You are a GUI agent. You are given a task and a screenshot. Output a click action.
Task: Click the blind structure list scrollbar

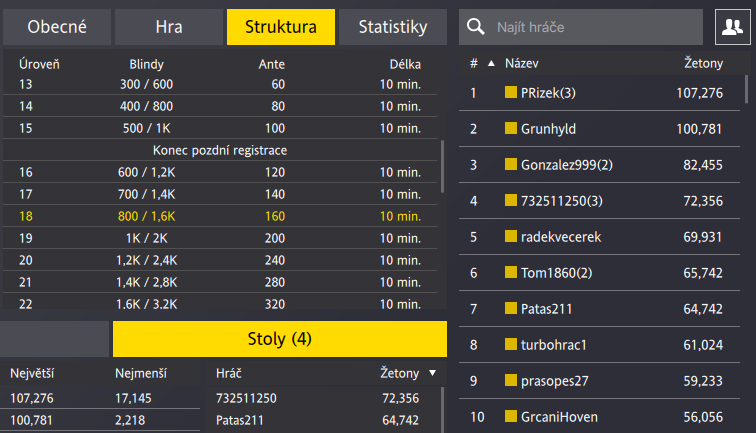tap(443, 165)
